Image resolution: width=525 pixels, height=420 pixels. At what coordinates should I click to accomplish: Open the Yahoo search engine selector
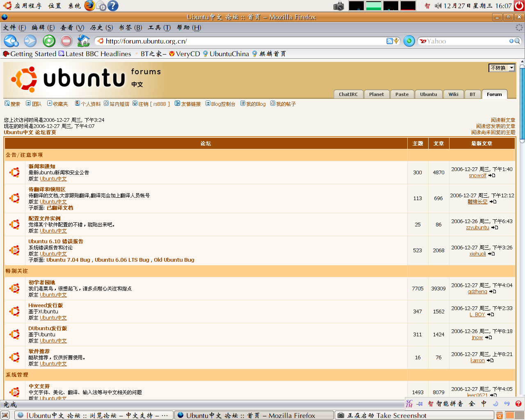tap(423, 41)
